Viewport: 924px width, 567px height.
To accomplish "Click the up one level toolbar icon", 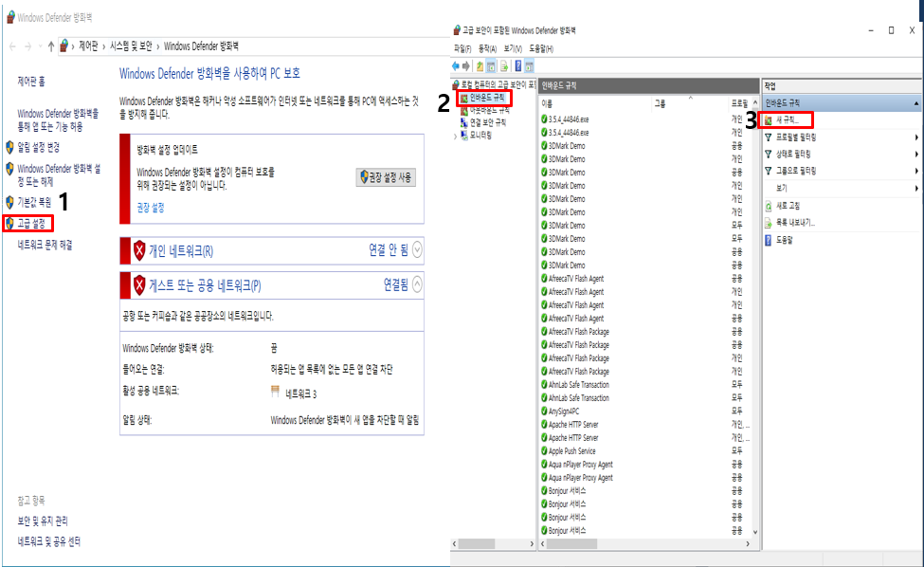I will click(480, 66).
